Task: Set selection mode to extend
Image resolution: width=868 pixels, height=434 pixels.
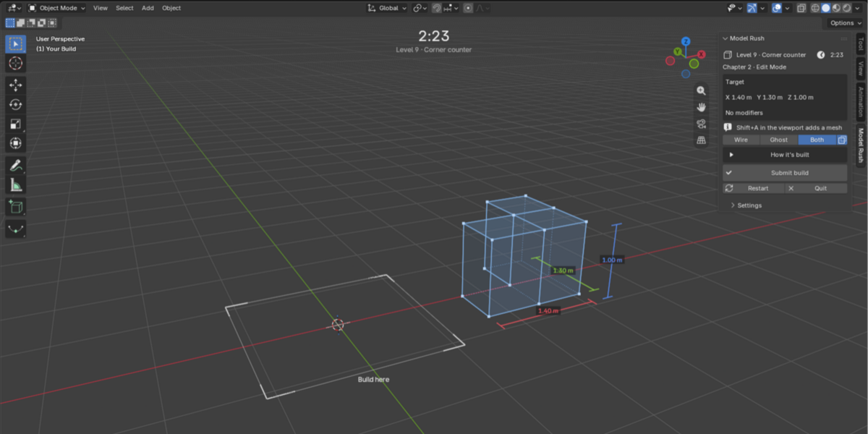Action: (20, 23)
